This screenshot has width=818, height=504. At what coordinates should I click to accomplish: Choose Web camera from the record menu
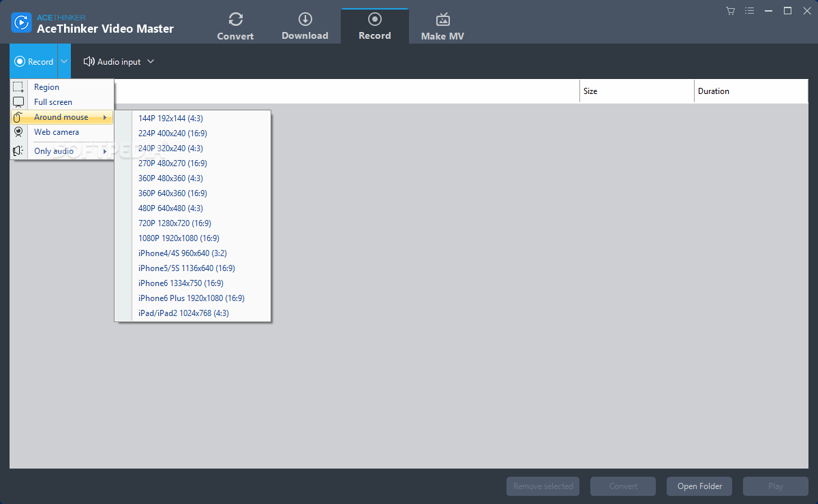point(62,132)
